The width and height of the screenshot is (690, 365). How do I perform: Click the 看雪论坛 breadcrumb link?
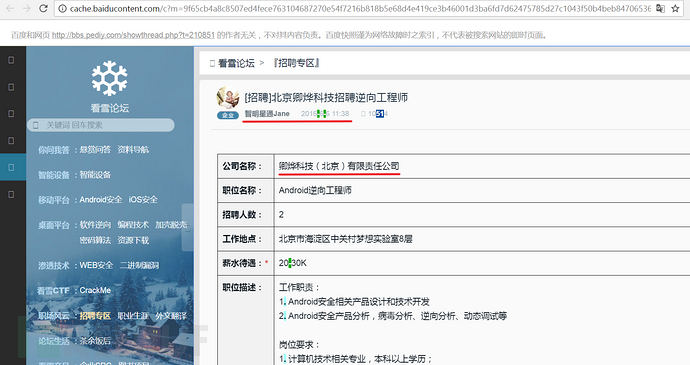236,63
